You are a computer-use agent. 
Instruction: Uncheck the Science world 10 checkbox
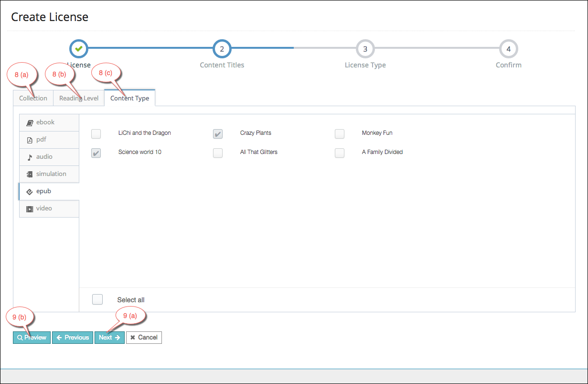[96, 153]
